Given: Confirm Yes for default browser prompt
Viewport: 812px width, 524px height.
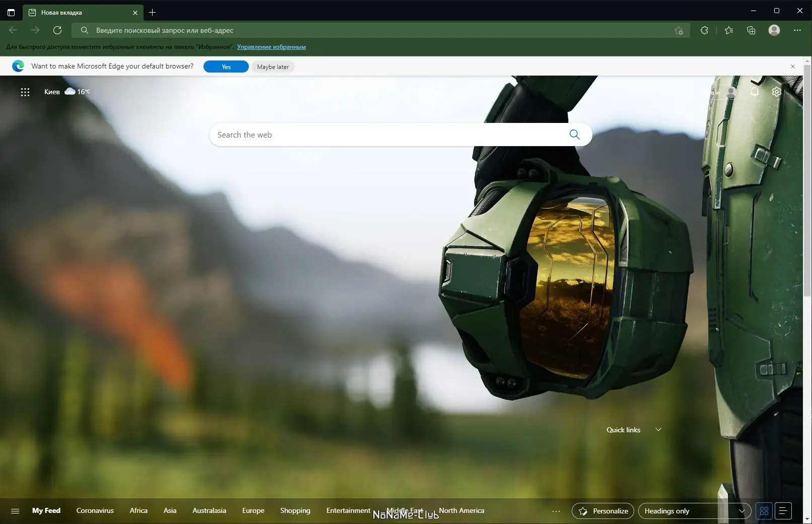Looking at the screenshot, I should tap(226, 67).
